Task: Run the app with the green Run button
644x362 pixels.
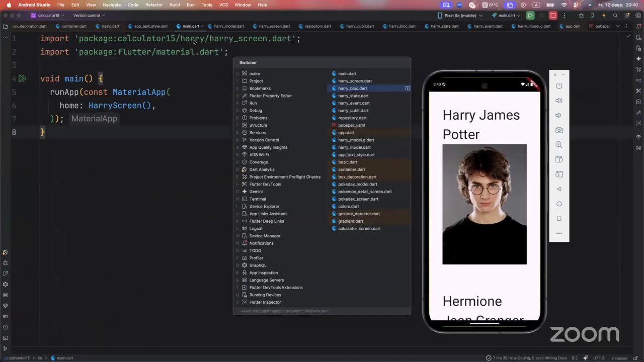Action: click(530, 16)
